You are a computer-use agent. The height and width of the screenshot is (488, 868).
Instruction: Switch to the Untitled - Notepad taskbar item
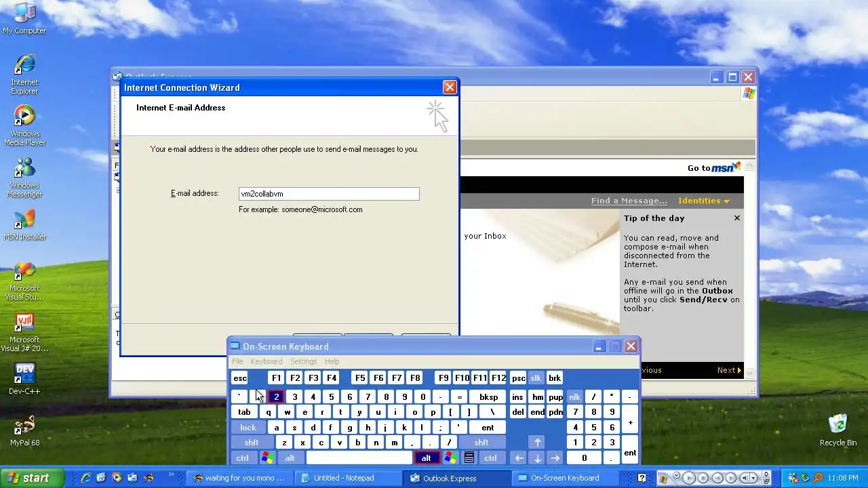349,478
